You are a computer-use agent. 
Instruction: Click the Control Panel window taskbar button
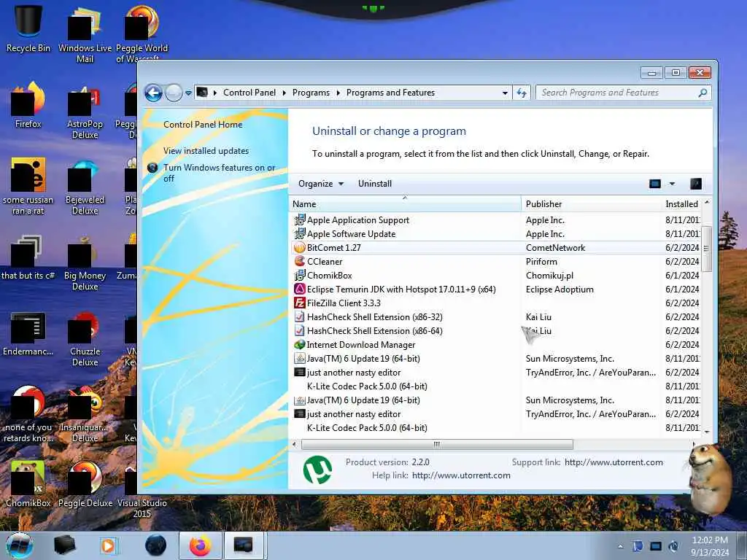click(244, 545)
